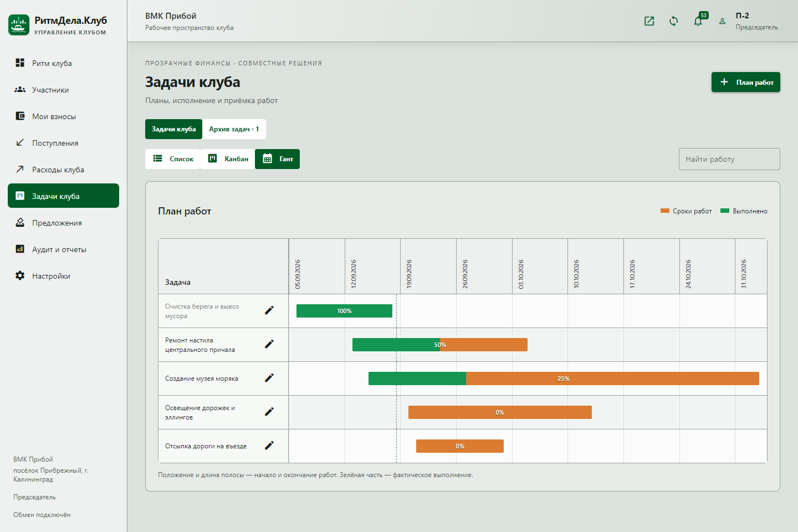The height and width of the screenshot is (532, 798).
Task: Click the sync refresh icon
Action: point(673,21)
